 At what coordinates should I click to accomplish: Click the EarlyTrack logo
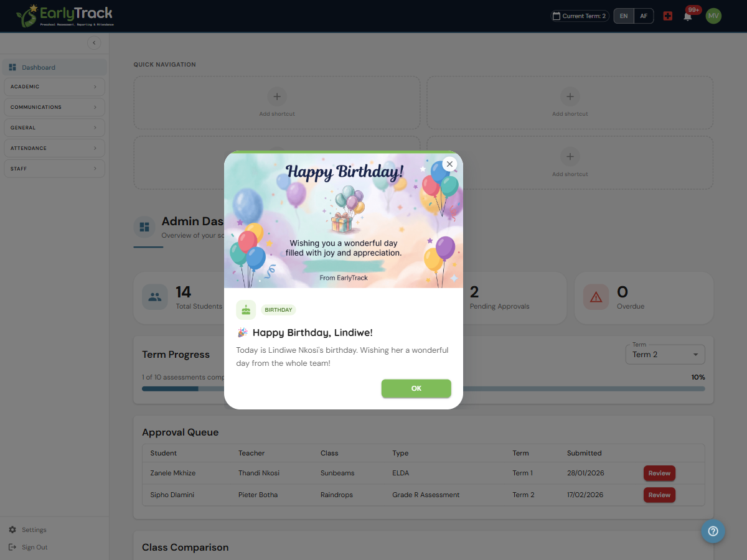65,16
